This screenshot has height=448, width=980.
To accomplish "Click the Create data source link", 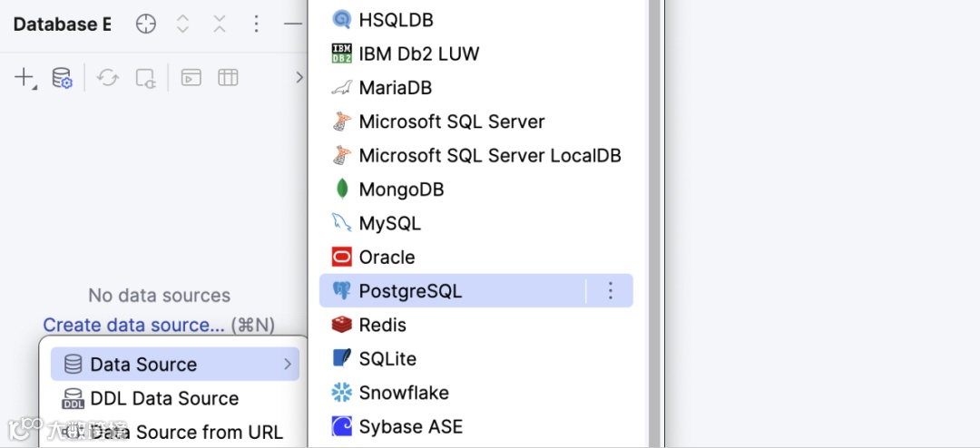I will tap(133, 325).
